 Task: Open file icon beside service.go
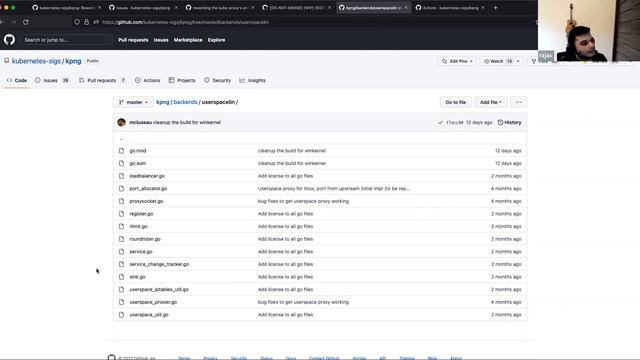(x=121, y=252)
